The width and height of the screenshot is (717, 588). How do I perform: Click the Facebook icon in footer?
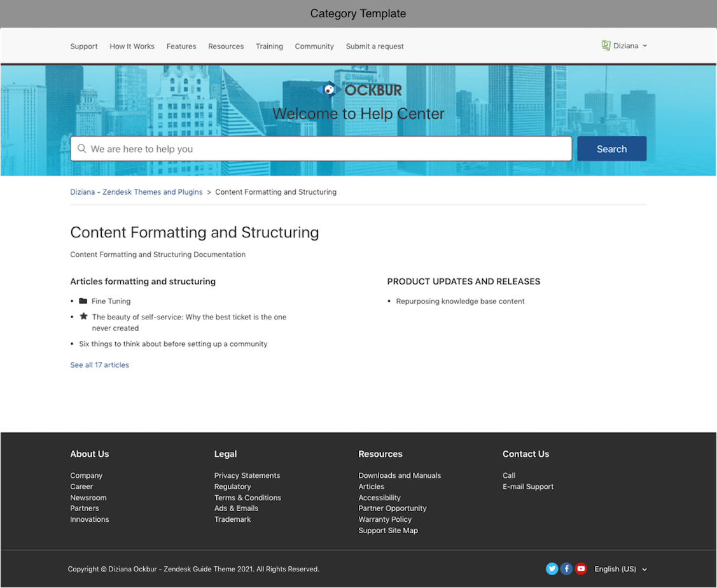click(566, 569)
